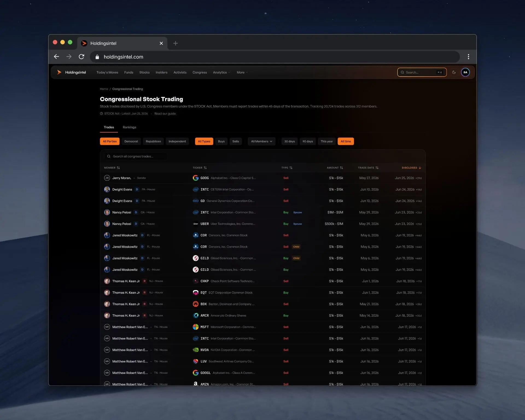Viewport: 525px width, 420px height.
Task: Click the GOOG Alphabet logo icon
Action: click(x=196, y=178)
